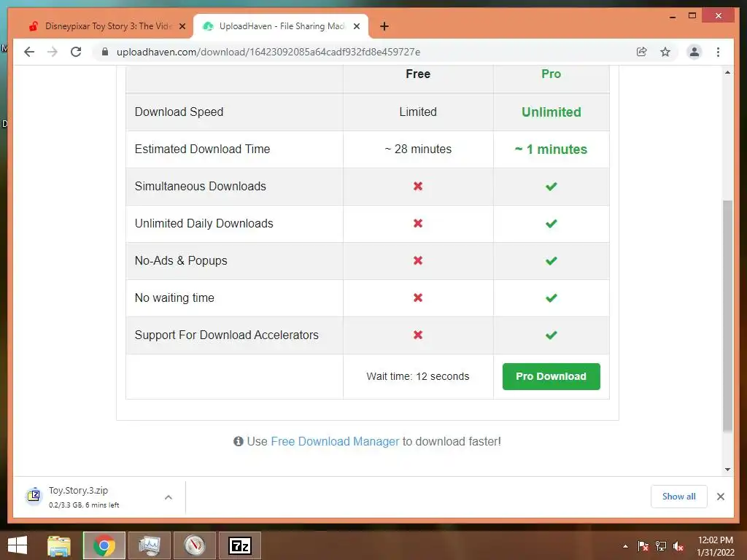The image size is (747, 560).
Task: Click the green check for No waiting time
Action: pyautogui.click(x=551, y=297)
